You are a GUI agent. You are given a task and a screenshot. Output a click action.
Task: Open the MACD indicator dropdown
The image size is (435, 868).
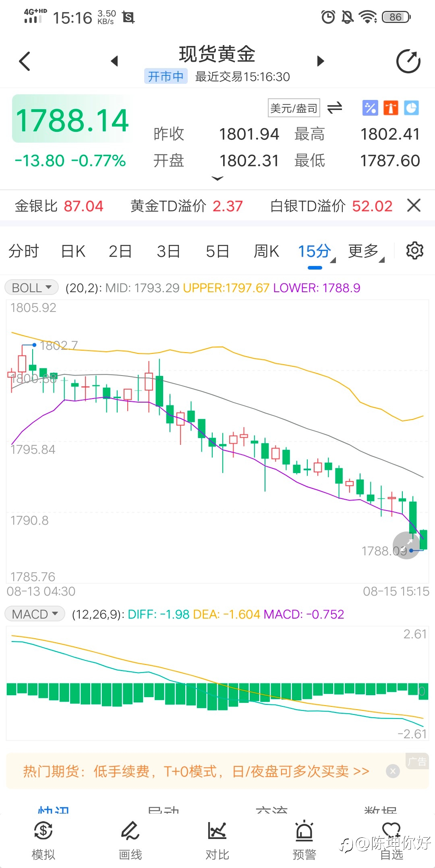(x=35, y=614)
